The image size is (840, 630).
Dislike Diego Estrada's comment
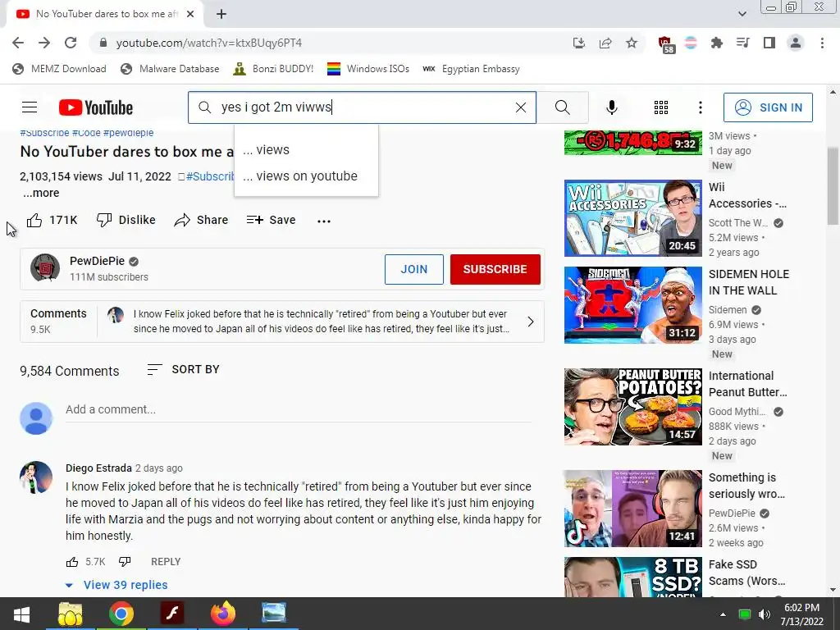[x=125, y=562]
